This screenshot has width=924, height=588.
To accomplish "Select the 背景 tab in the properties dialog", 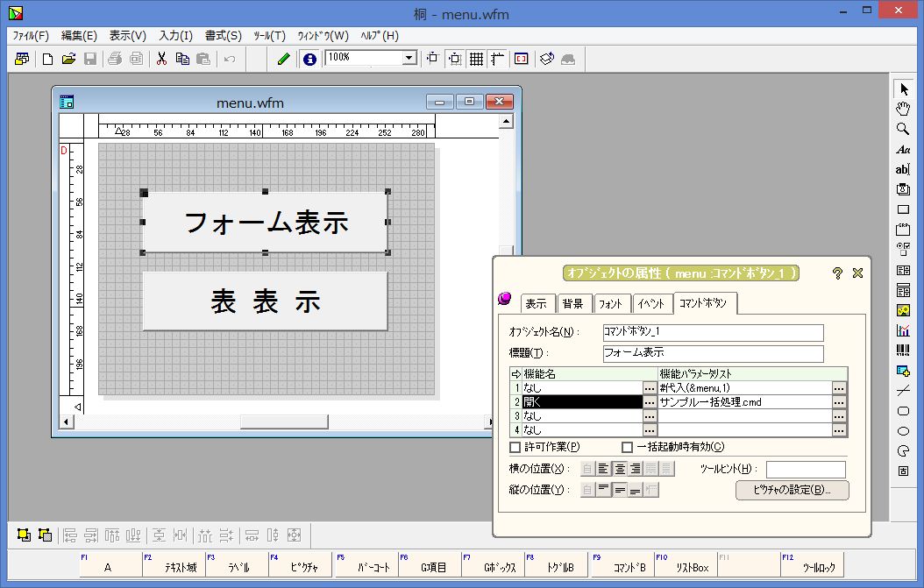I will [x=575, y=304].
